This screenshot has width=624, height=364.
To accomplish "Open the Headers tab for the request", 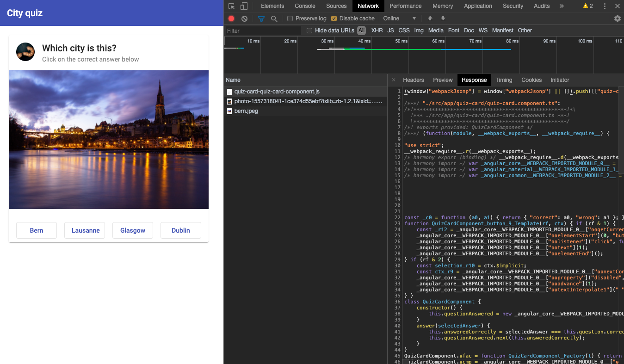I will [x=413, y=80].
